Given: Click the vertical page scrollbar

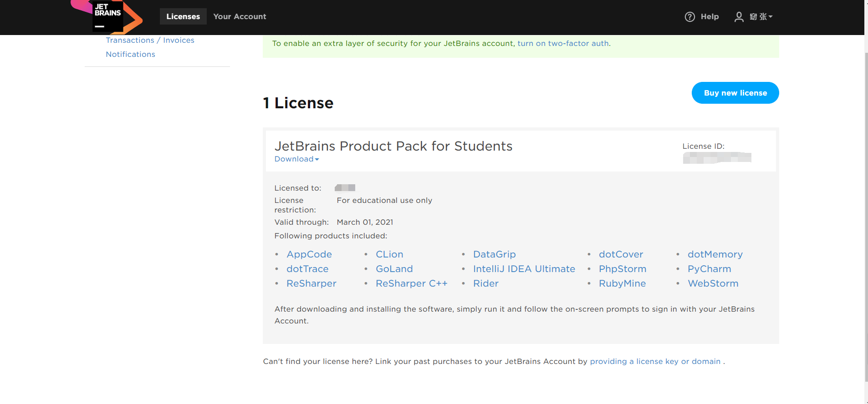Looking at the screenshot, I should pyautogui.click(x=866, y=214).
